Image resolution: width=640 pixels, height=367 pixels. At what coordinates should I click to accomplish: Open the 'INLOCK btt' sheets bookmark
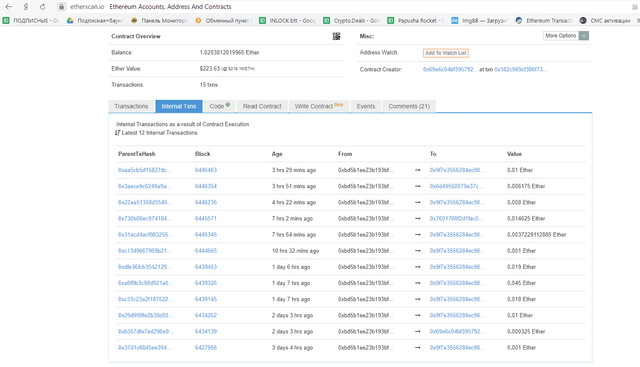click(x=287, y=20)
